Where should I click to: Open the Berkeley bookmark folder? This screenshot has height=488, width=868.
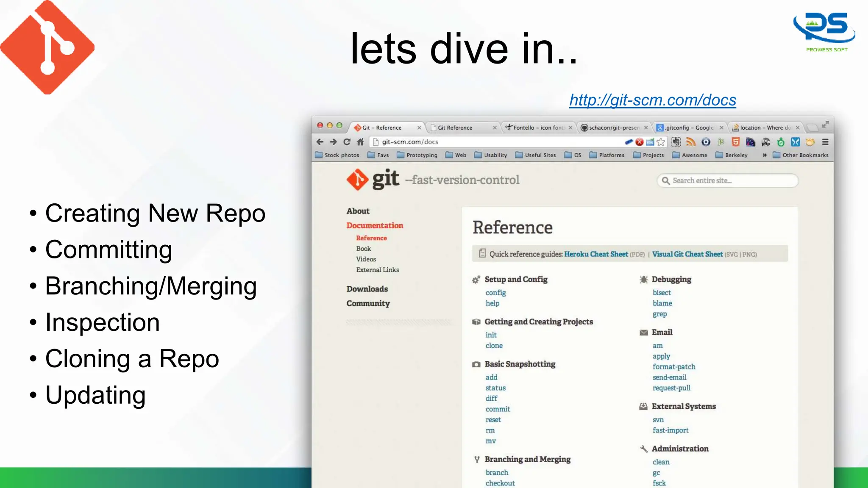click(x=732, y=155)
